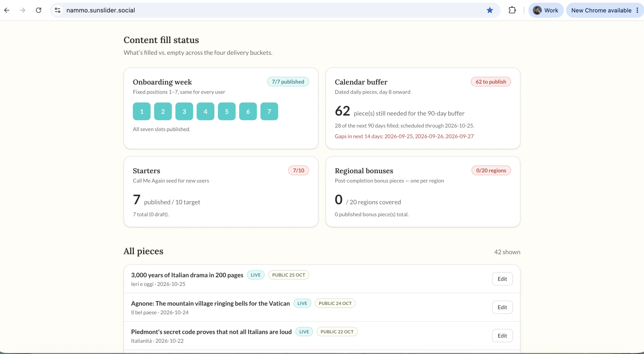The width and height of the screenshot is (644, 354).
Task: Click the browser forward arrow
Action: pyautogui.click(x=23, y=10)
